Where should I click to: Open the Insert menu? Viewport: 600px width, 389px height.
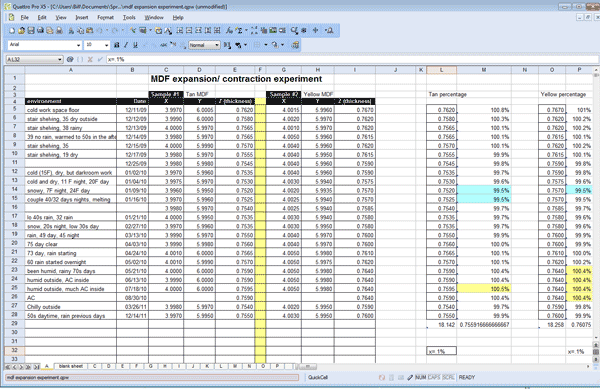click(x=82, y=18)
